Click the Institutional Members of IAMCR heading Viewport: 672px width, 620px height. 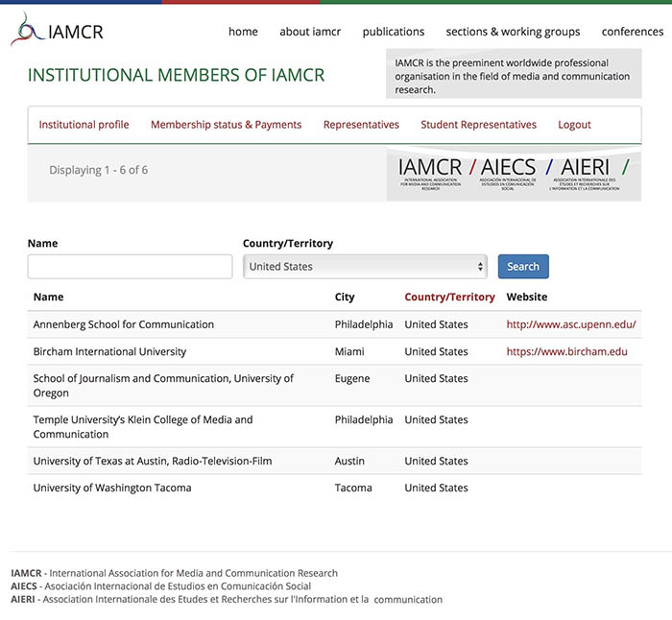point(176,75)
